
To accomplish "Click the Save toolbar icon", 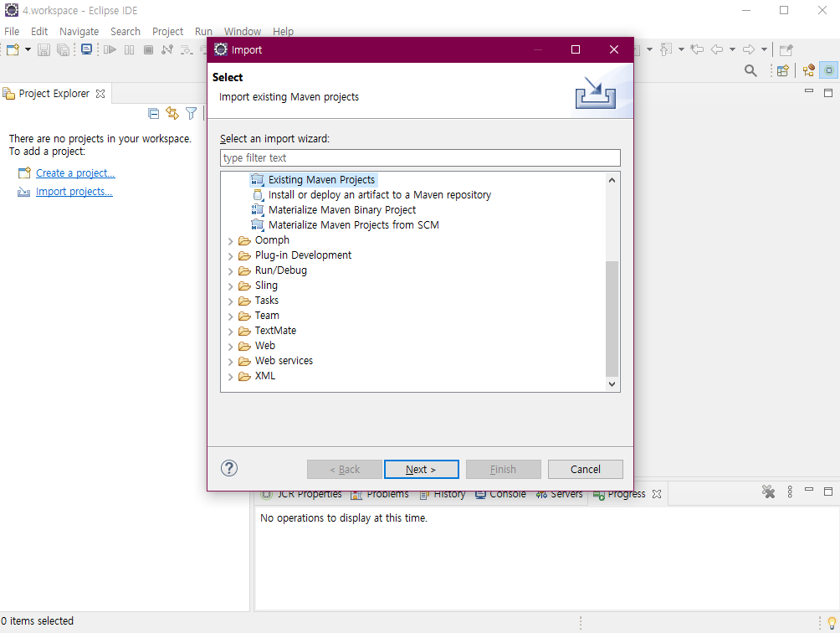I will point(44,50).
